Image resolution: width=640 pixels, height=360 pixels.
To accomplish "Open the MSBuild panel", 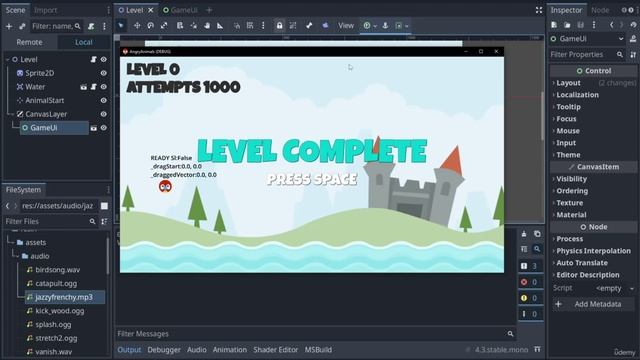I will pos(318,350).
